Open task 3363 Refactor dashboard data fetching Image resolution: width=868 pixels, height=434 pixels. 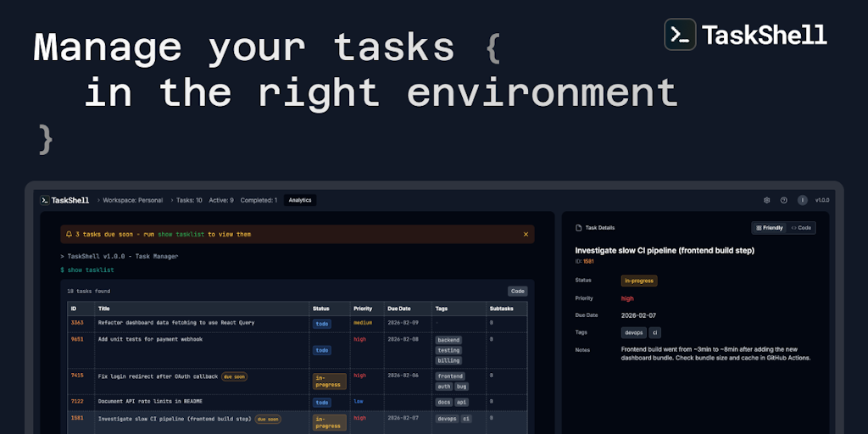(x=175, y=323)
